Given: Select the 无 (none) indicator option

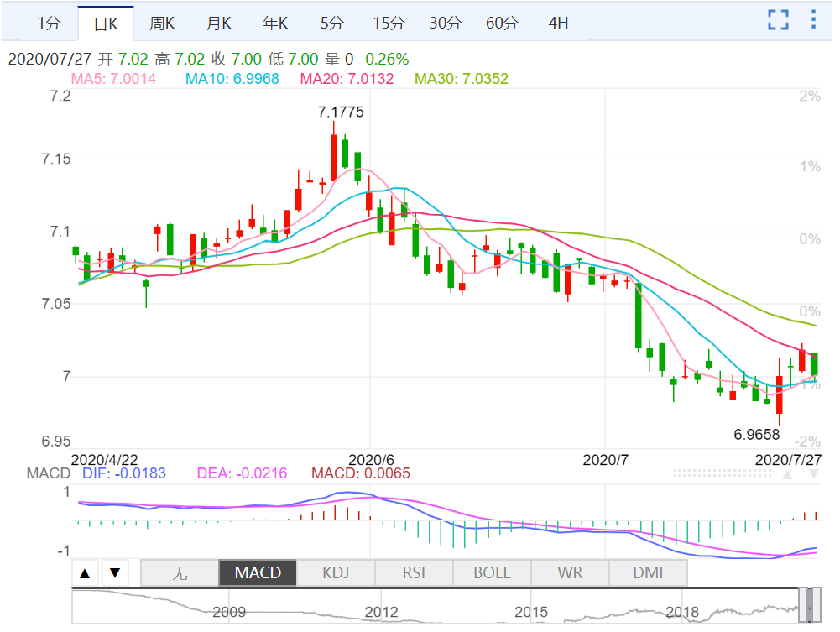Looking at the screenshot, I should 180,573.
